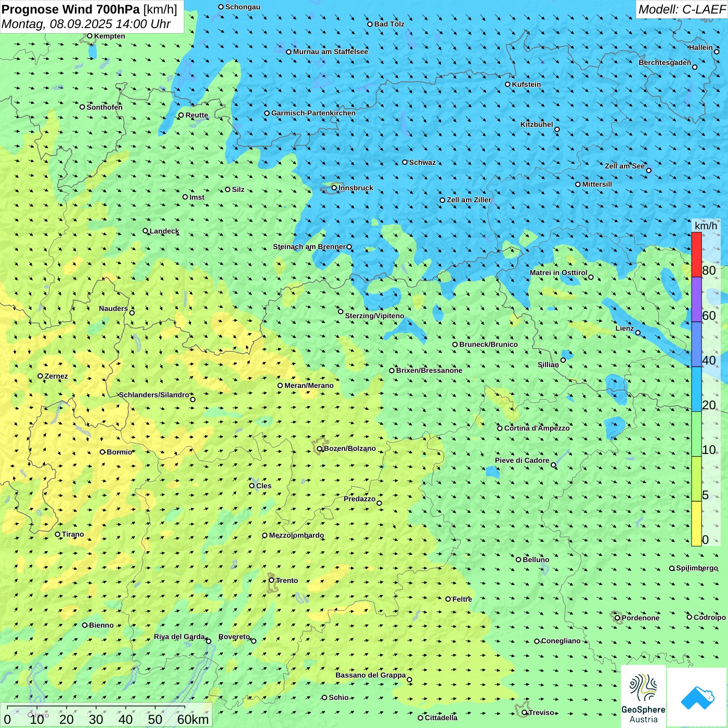Click the Treviso location marker
The height and width of the screenshot is (728, 728).
coord(524,712)
